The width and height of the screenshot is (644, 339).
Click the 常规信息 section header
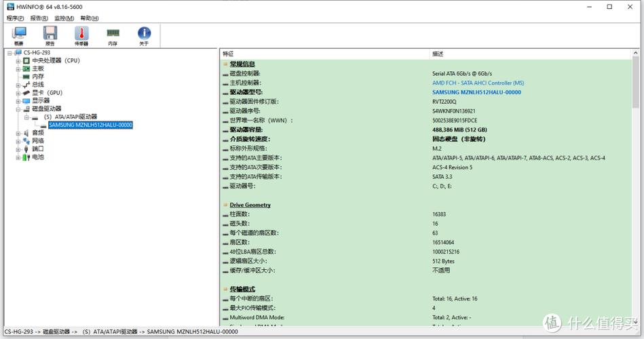click(x=242, y=64)
